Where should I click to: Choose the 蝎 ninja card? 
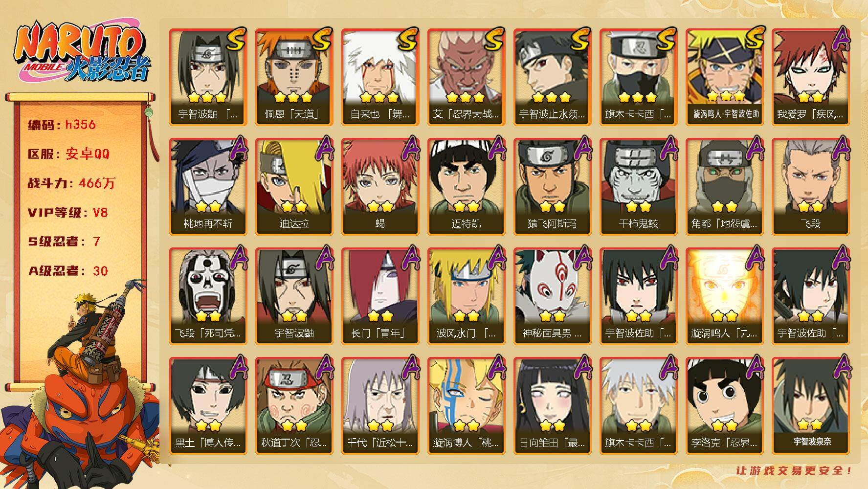[x=380, y=187]
